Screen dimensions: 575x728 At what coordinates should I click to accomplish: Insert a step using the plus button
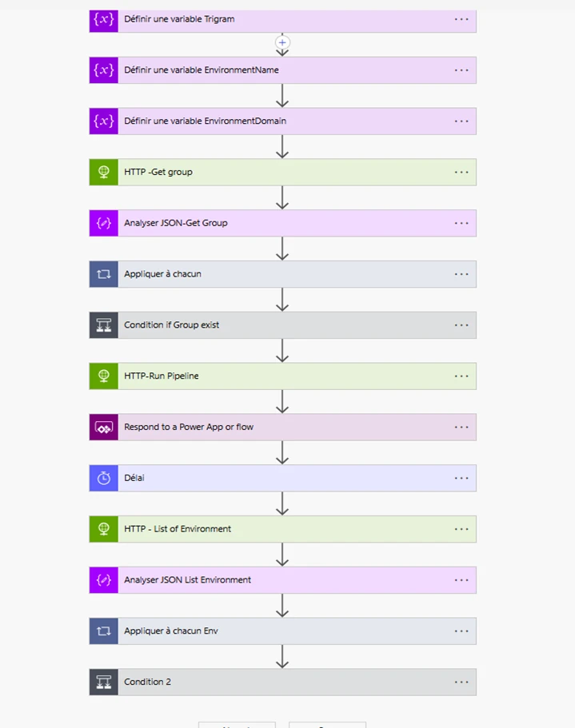coord(282,42)
